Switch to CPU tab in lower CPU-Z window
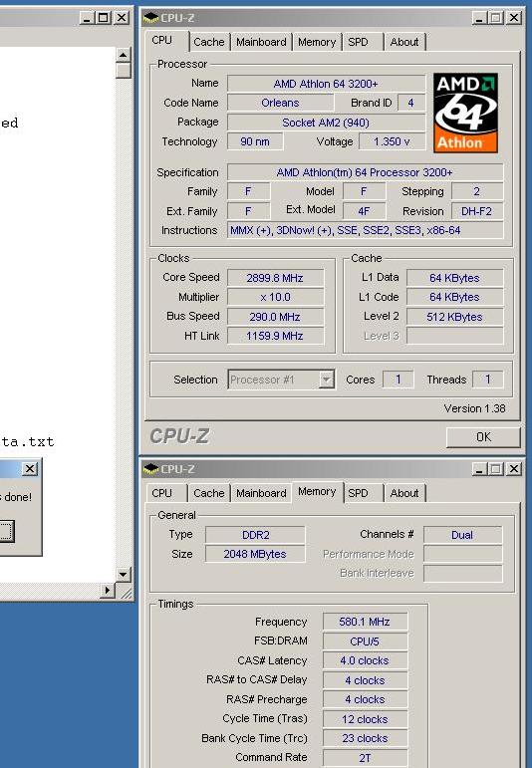 (x=166, y=493)
